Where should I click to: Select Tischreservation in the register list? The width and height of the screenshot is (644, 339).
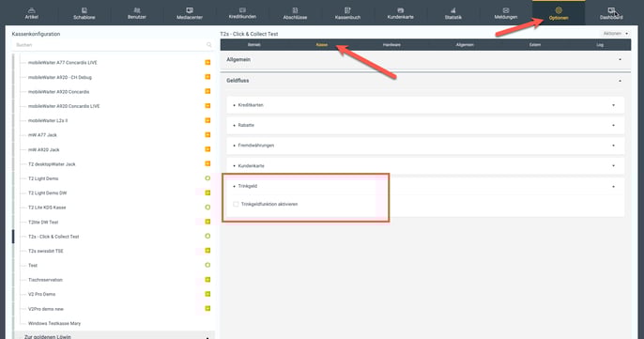point(46,280)
